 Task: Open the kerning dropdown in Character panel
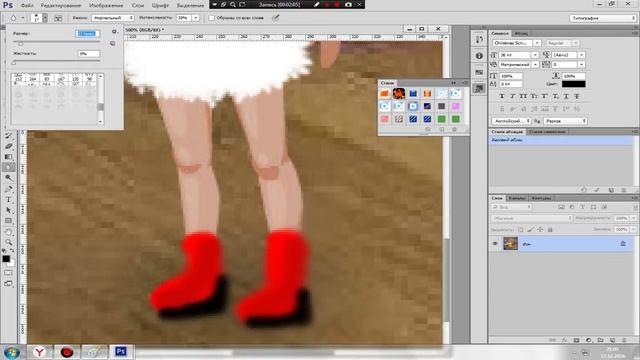tap(535, 64)
